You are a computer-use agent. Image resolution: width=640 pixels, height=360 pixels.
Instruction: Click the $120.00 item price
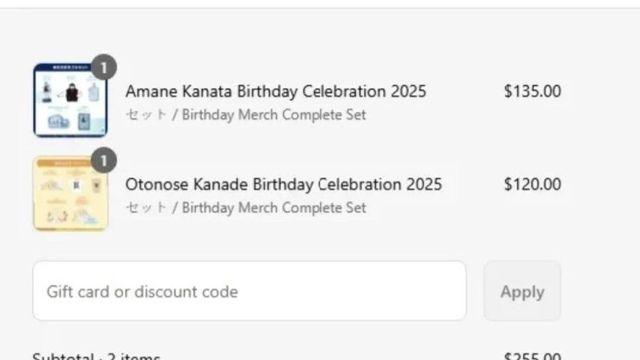(x=532, y=184)
